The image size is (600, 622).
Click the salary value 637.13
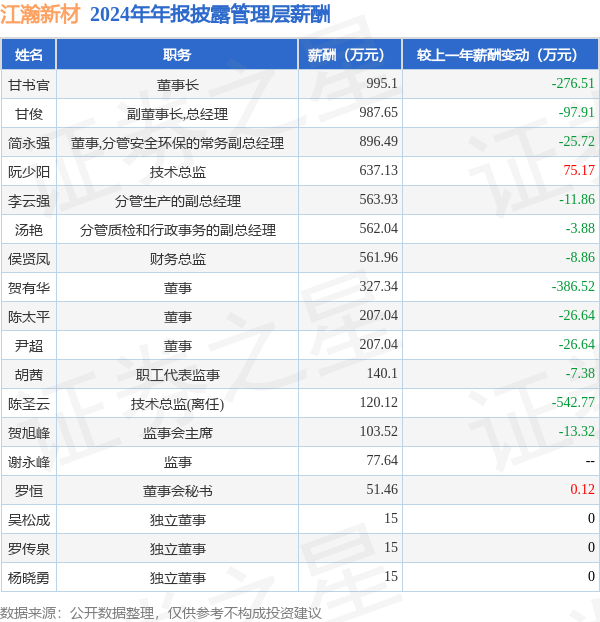click(378, 170)
